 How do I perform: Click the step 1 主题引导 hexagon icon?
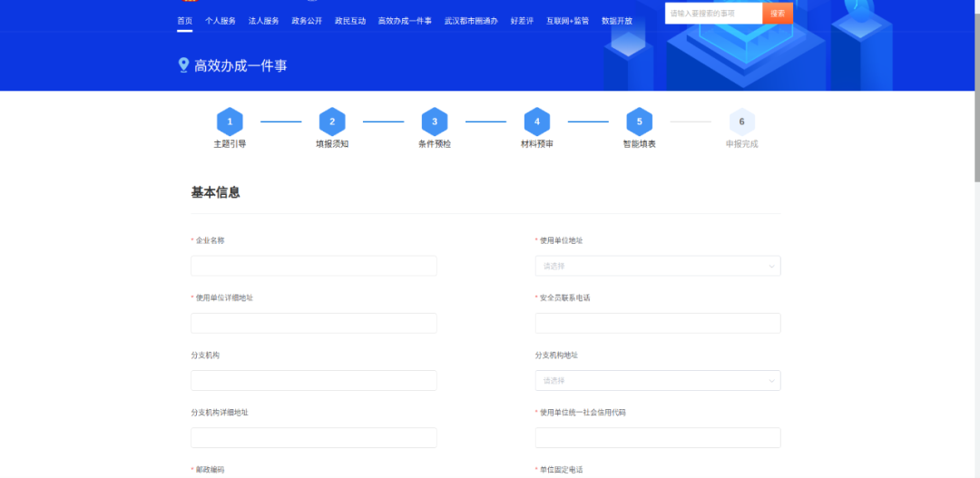[230, 122]
